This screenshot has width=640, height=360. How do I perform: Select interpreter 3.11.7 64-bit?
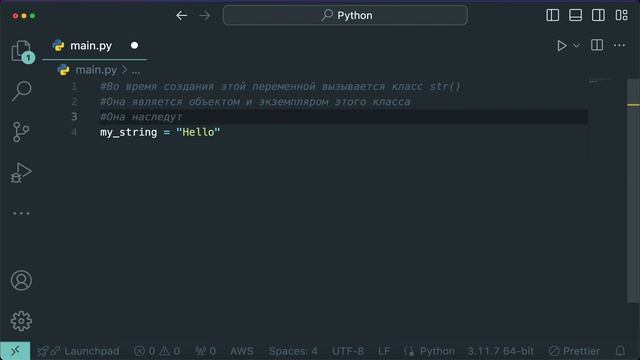[500, 351]
